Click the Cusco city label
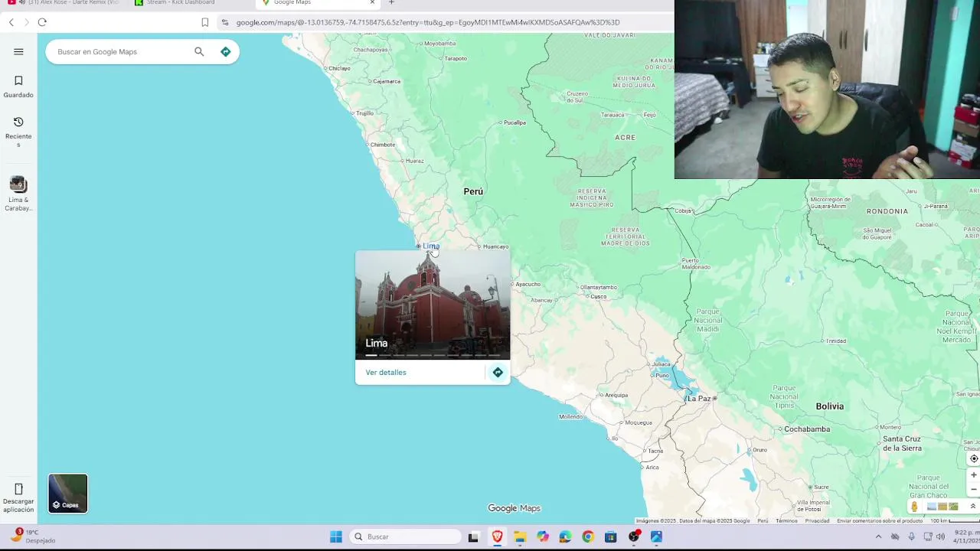 pyautogui.click(x=599, y=296)
